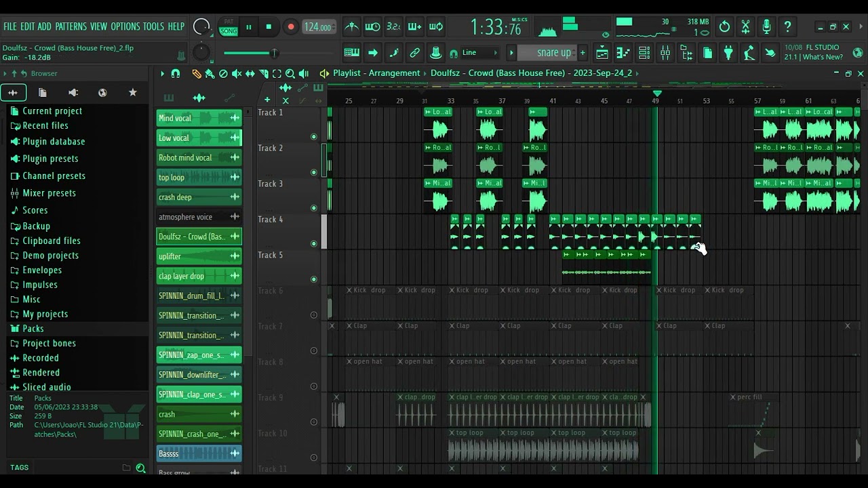Add new pattern with plus button
This screenshot has width=868, height=488.
pos(583,53)
